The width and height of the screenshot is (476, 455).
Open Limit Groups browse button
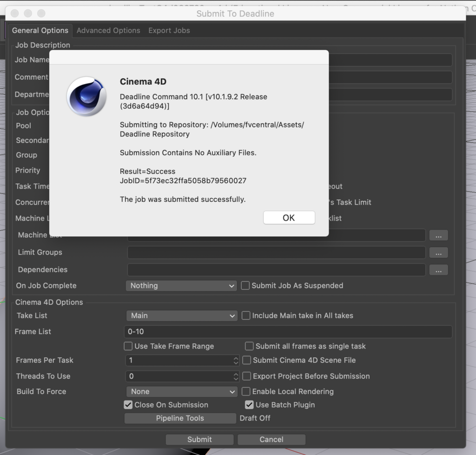click(x=438, y=253)
